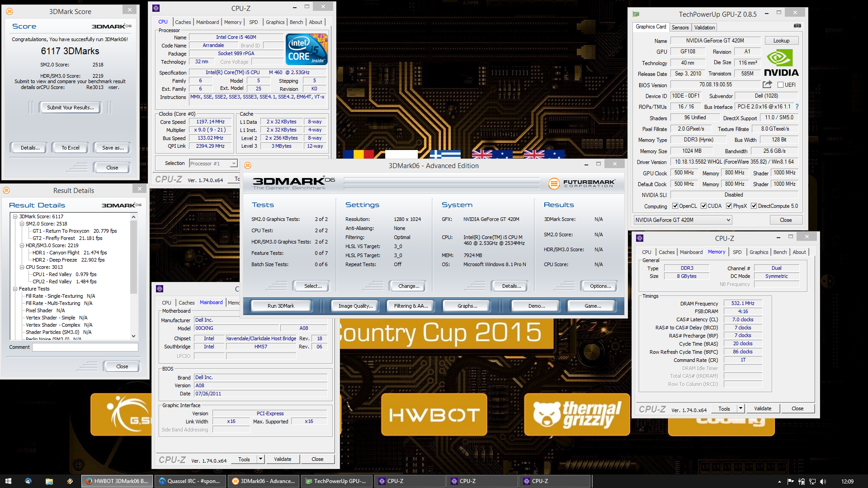Click the 3DMark Score window title icon

pyautogui.click(x=9, y=11)
